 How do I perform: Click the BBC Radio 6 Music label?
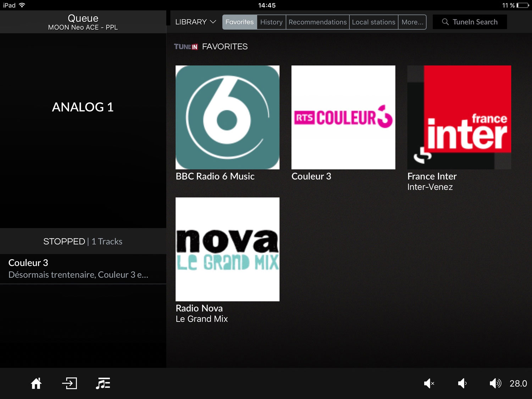tap(215, 176)
